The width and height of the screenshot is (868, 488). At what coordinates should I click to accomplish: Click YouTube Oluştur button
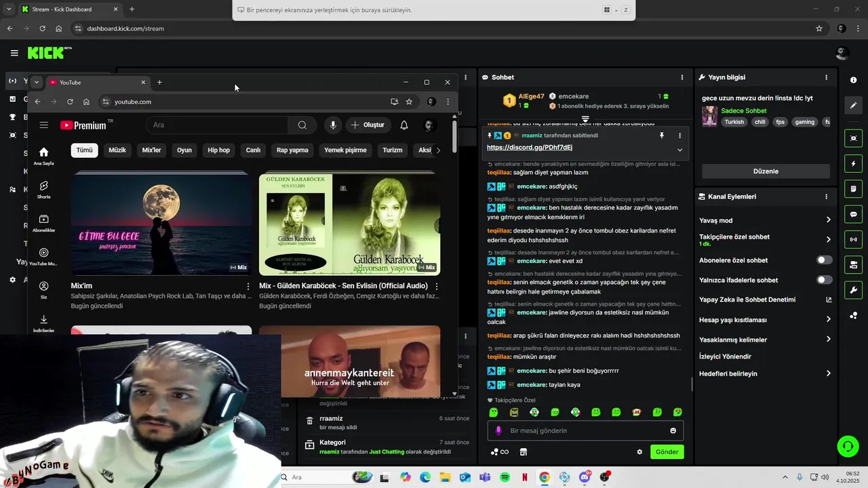pyautogui.click(x=368, y=125)
